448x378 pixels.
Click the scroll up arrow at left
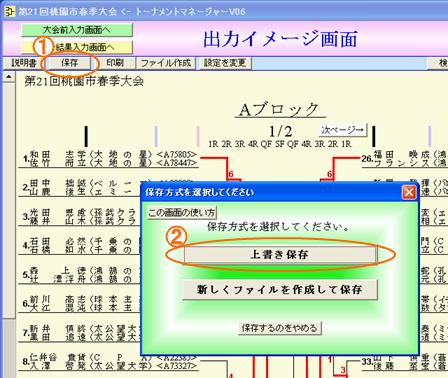coord(9,77)
